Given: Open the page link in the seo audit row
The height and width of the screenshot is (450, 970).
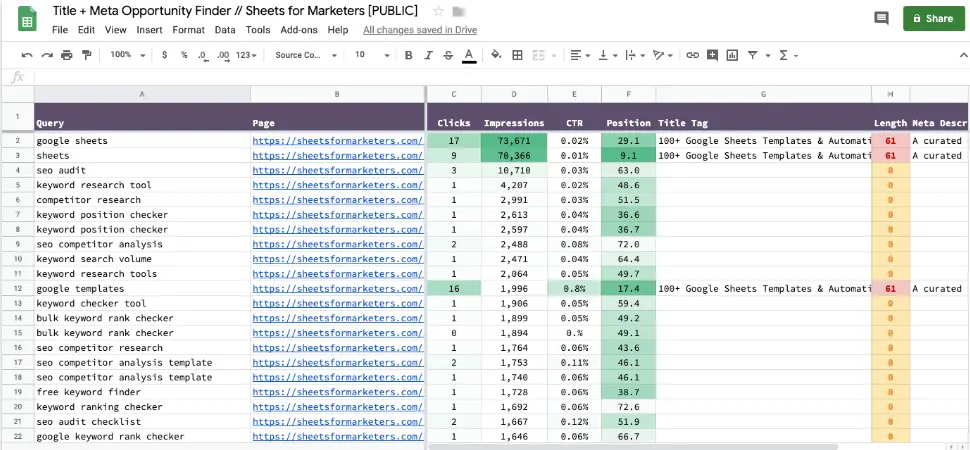Looking at the screenshot, I should (x=338, y=170).
